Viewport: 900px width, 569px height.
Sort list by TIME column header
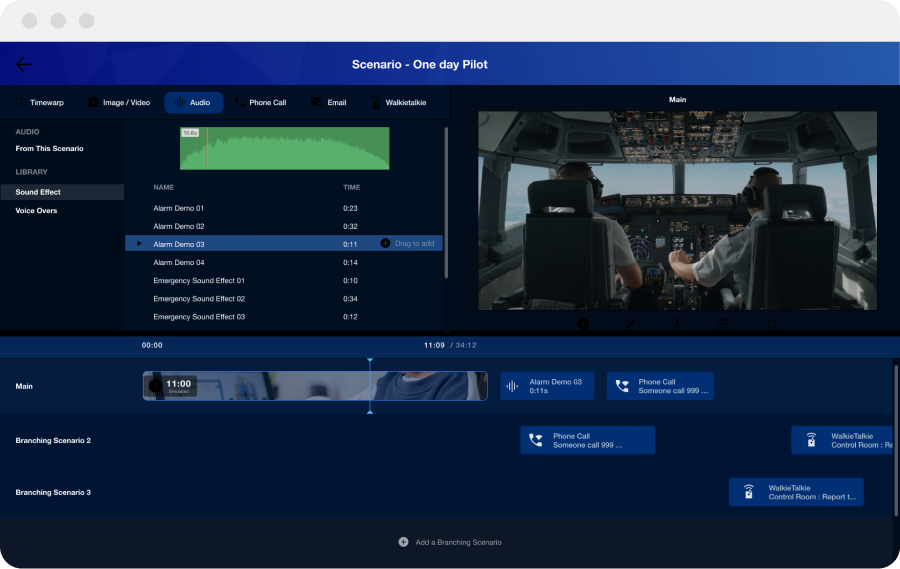coord(351,187)
